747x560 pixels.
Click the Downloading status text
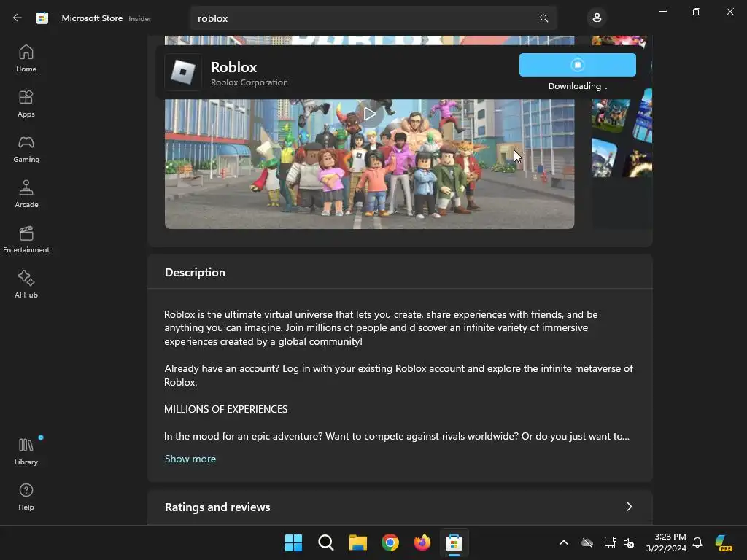click(578, 86)
